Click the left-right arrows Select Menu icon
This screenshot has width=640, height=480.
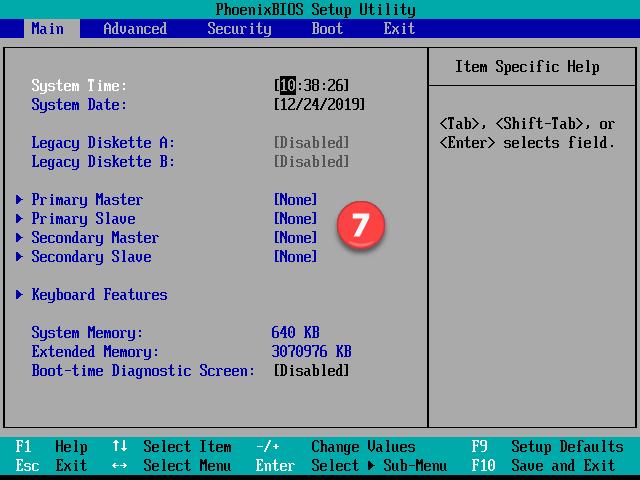120,465
